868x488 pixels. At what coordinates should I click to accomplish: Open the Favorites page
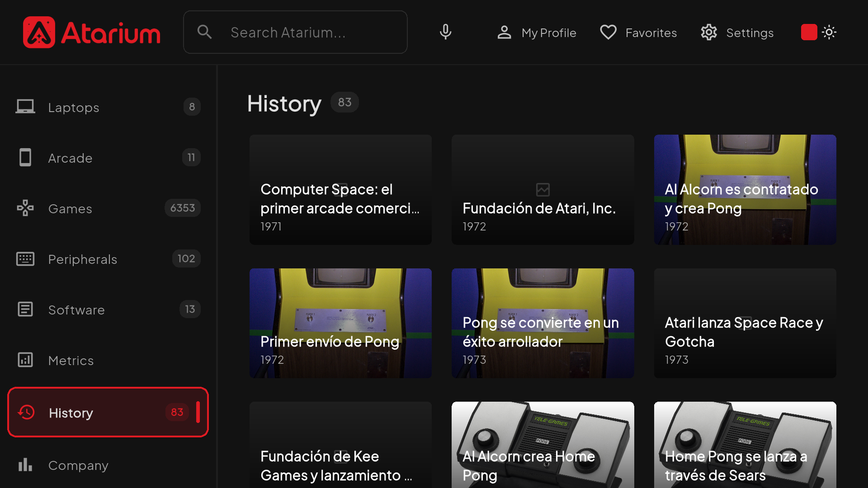coord(638,33)
